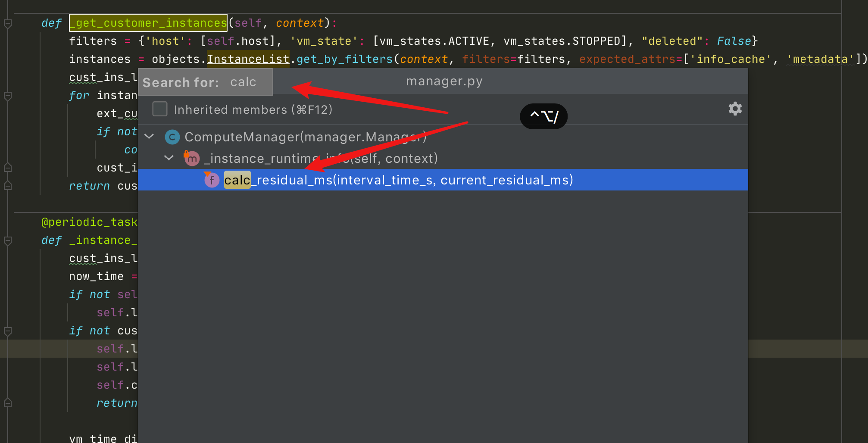
Task: Click the calc_residual_ms function icon
Action: (212, 180)
